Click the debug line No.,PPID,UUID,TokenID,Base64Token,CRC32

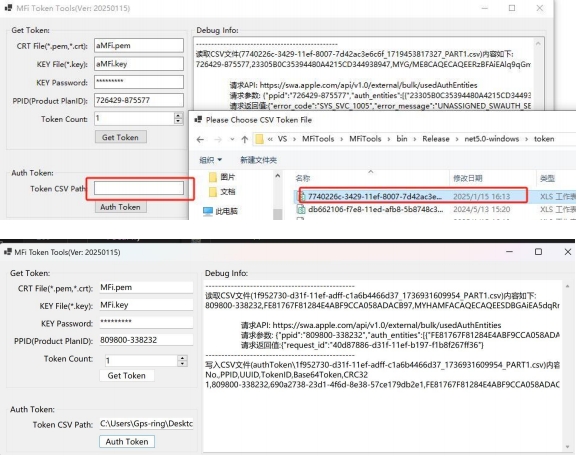287,375
